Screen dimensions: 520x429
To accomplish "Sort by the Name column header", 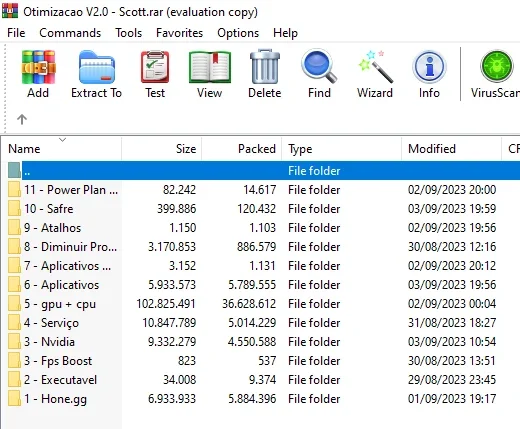I will tap(61, 149).
